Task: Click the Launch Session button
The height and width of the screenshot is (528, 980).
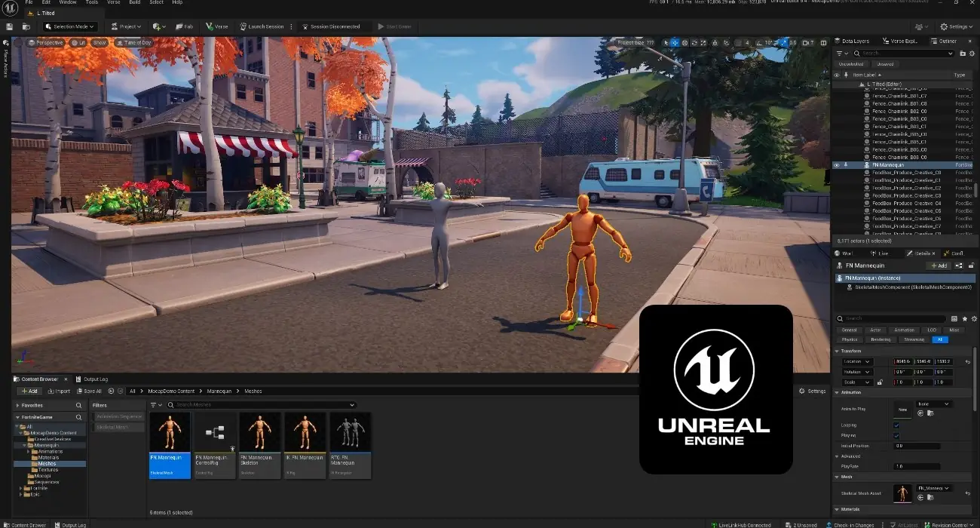Action: tap(260, 26)
